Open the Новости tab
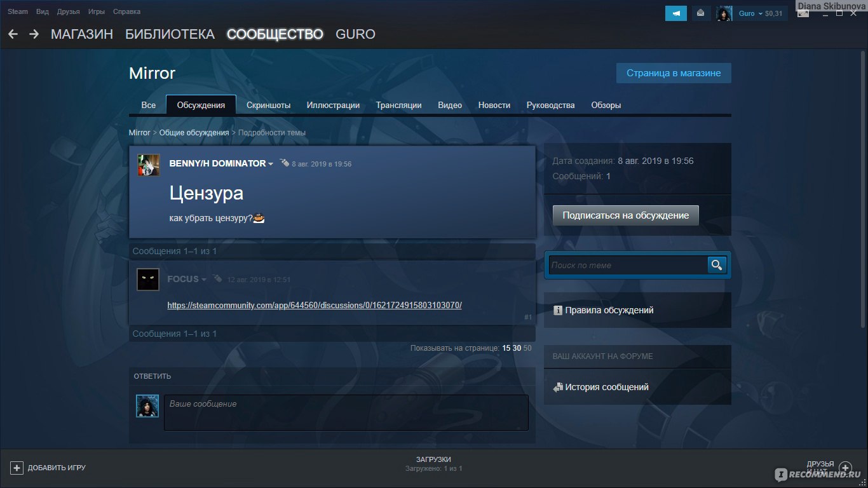 pos(494,105)
